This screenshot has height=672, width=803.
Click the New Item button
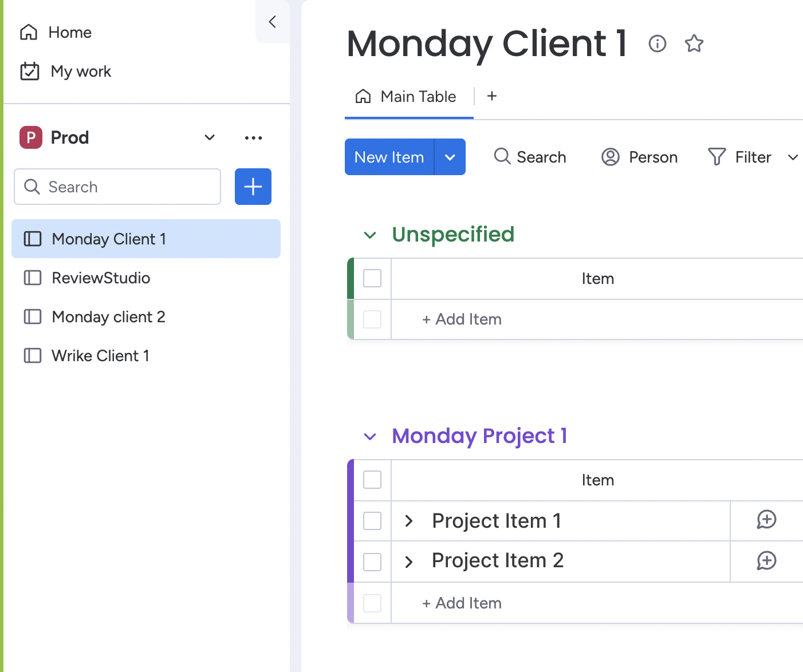point(389,157)
